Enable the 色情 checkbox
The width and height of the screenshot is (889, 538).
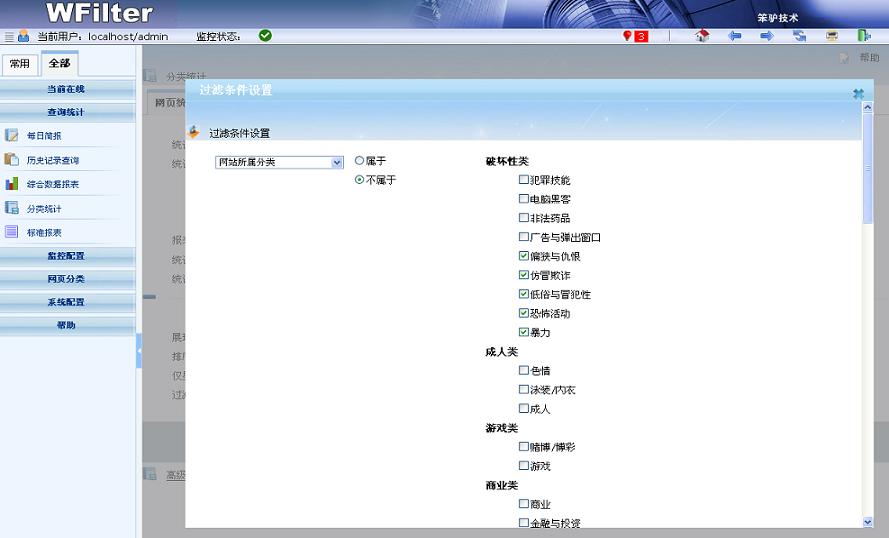click(524, 370)
